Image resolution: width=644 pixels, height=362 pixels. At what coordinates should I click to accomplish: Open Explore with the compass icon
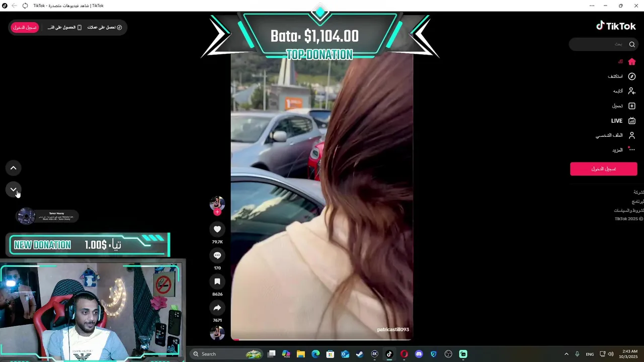[632, 76]
